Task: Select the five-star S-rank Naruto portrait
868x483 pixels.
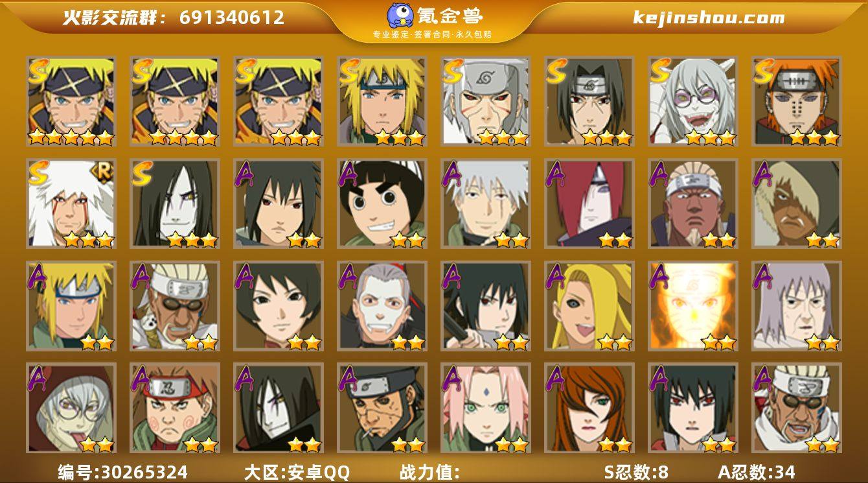Action: tap(71, 100)
